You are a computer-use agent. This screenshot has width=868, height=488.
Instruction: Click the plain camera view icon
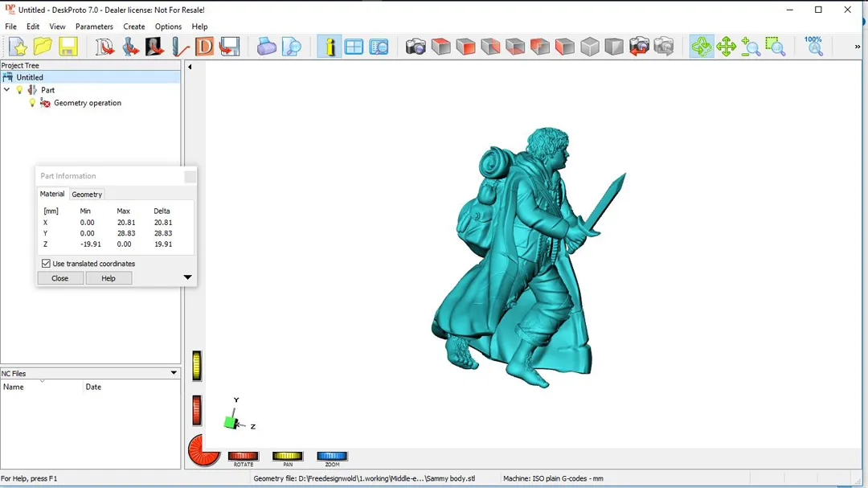coord(416,47)
